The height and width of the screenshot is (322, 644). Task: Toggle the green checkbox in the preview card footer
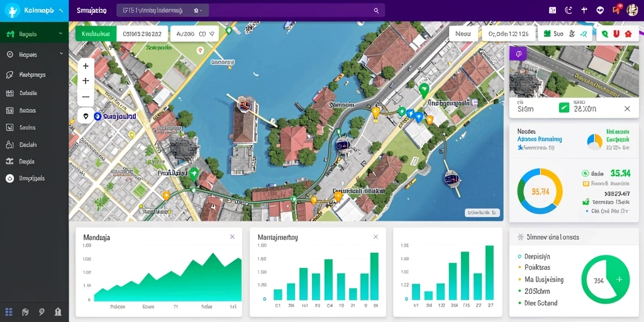tap(564, 108)
